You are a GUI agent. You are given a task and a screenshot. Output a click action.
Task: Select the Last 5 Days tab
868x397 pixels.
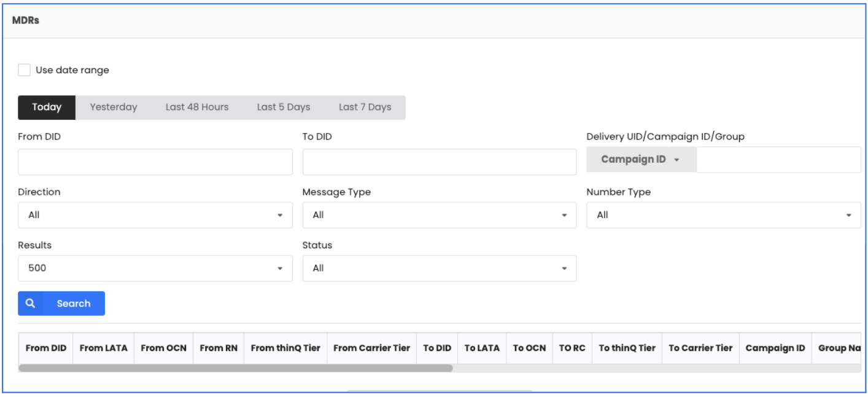point(283,107)
